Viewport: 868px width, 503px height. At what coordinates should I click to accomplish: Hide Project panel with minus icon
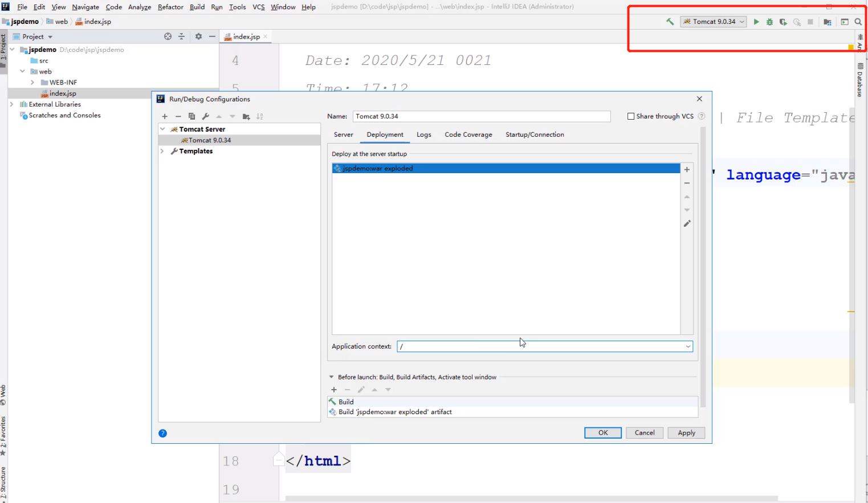(212, 36)
